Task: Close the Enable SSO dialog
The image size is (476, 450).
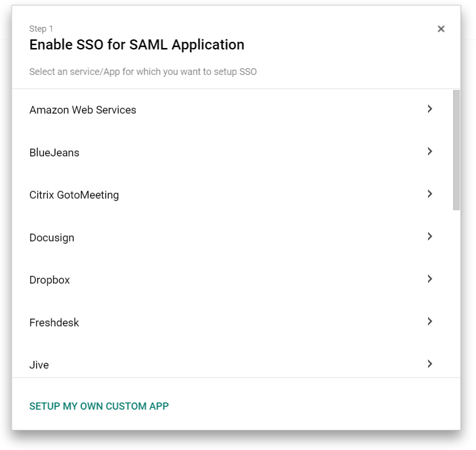Action: coord(441,29)
